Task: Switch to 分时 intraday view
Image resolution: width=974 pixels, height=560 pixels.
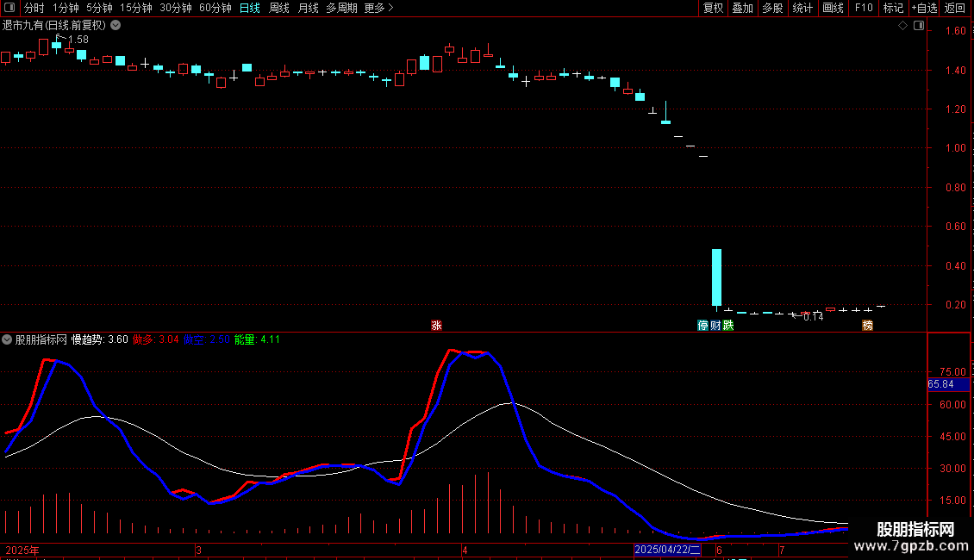Action: pyautogui.click(x=34, y=8)
